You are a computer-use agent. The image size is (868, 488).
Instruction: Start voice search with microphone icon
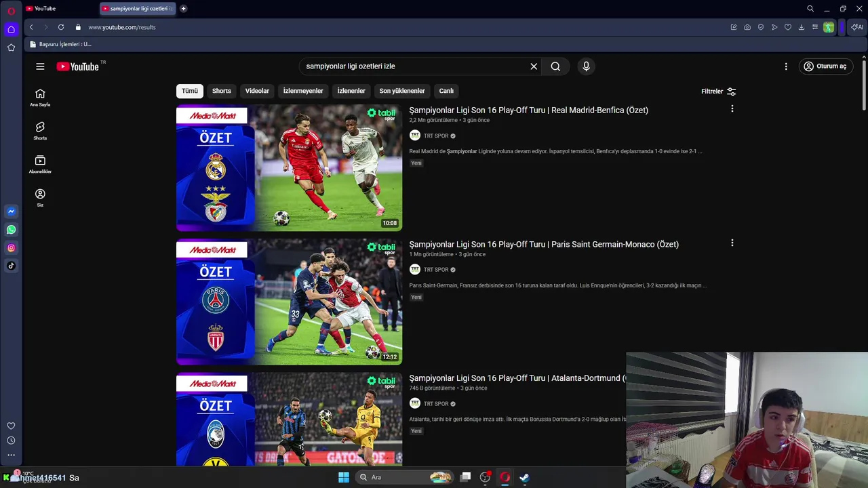tap(586, 66)
